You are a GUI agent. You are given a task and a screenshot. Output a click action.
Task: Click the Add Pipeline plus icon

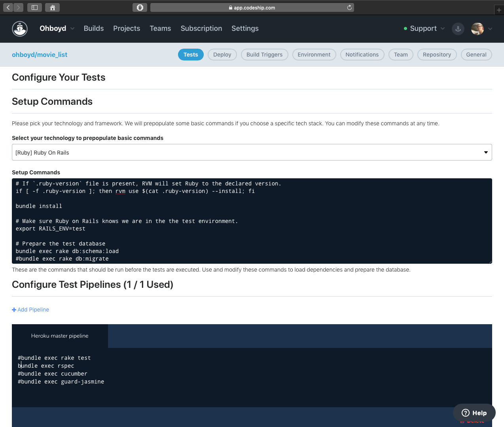point(14,309)
